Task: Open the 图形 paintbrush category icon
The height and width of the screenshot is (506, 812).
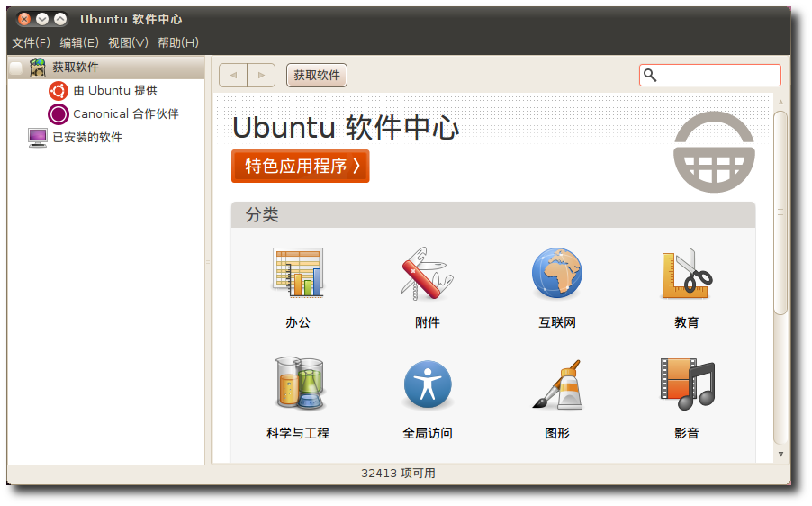Action: coord(557,384)
